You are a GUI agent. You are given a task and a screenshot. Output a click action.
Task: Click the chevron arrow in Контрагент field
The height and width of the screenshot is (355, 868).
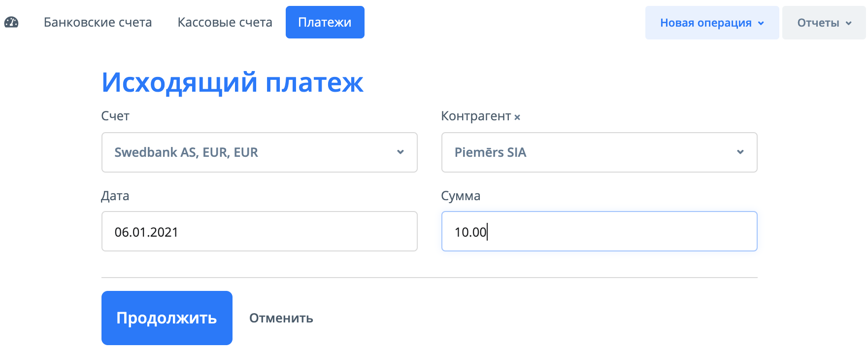[740, 152]
